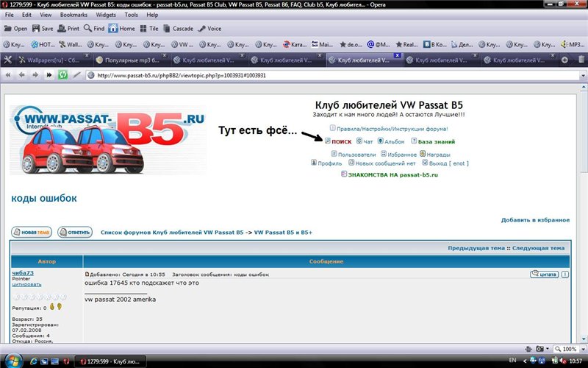Screen dimensions: 588x368
Task: Open the Tools menu
Action: pos(132,15)
